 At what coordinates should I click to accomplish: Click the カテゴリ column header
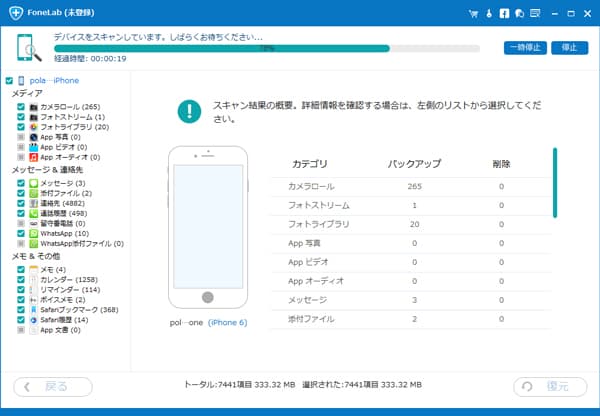click(309, 164)
